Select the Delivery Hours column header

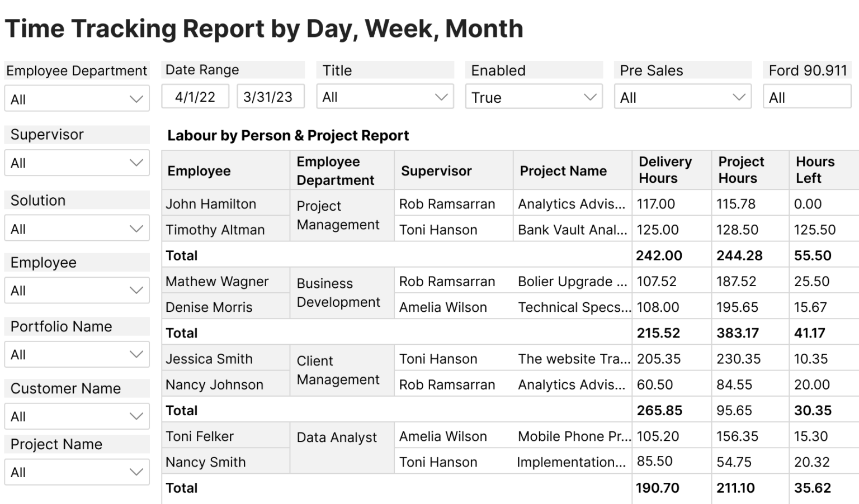[669, 170]
